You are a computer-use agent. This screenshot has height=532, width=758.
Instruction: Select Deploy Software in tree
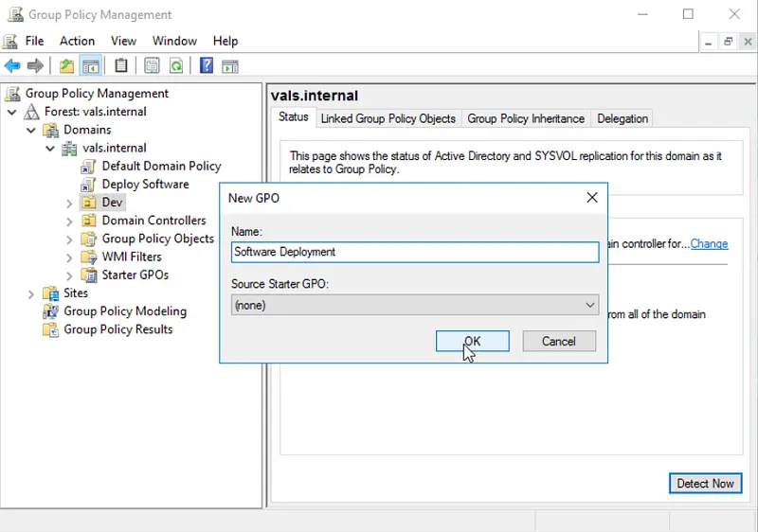pyautogui.click(x=145, y=185)
